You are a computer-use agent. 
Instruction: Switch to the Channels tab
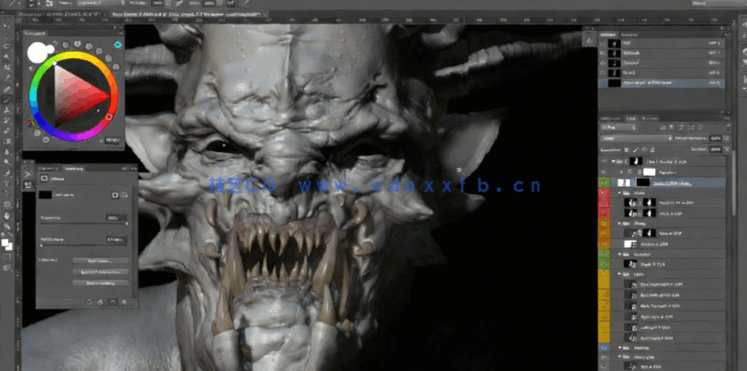[x=607, y=35]
